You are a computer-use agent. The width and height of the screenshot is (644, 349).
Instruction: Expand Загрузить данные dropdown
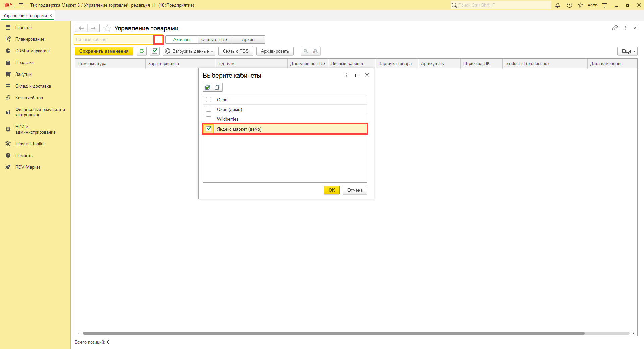[x=189, y=51]
